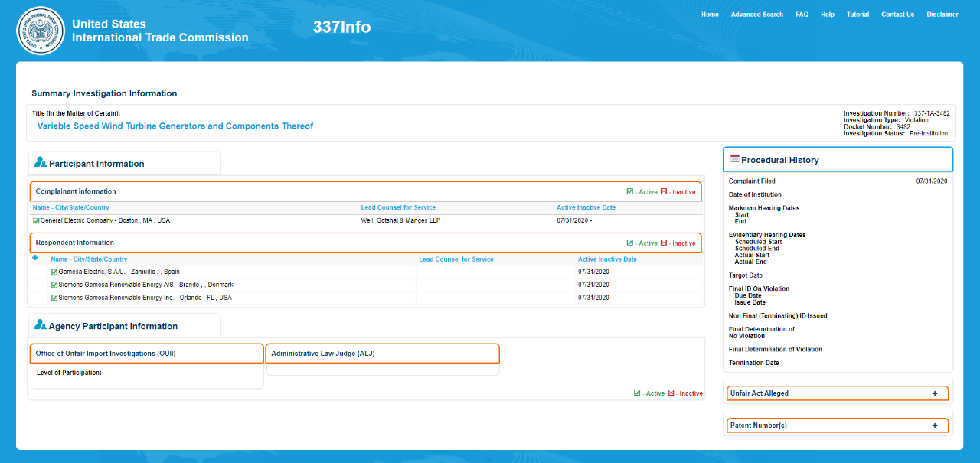Click the red Inactive legend icon in Respondent header
Viewport: 980px width, 463px height.
click(x=664, y=243)
